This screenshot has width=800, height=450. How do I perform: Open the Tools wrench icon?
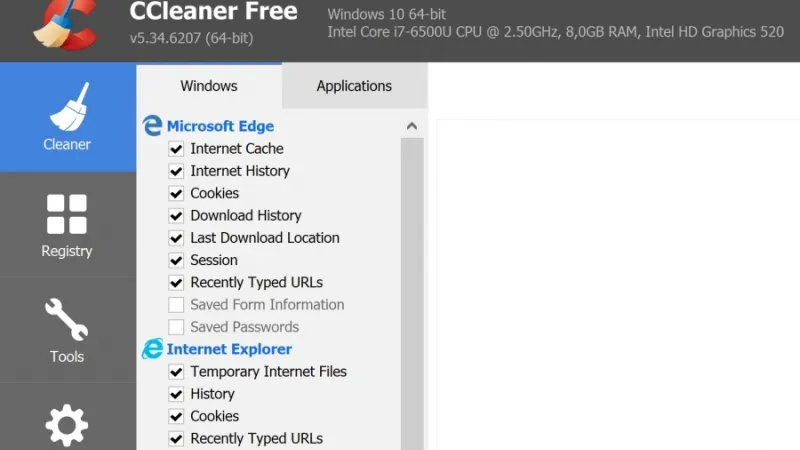click(66, 319)
